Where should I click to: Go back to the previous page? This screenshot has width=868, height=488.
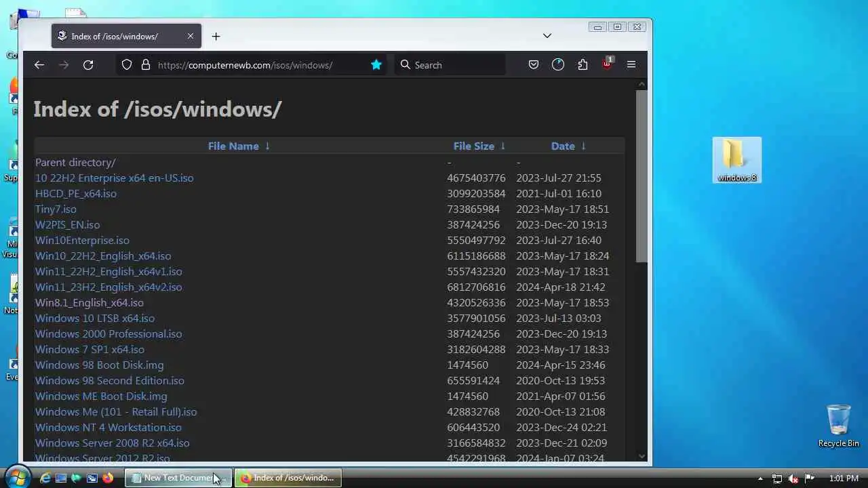pos(39,65)
